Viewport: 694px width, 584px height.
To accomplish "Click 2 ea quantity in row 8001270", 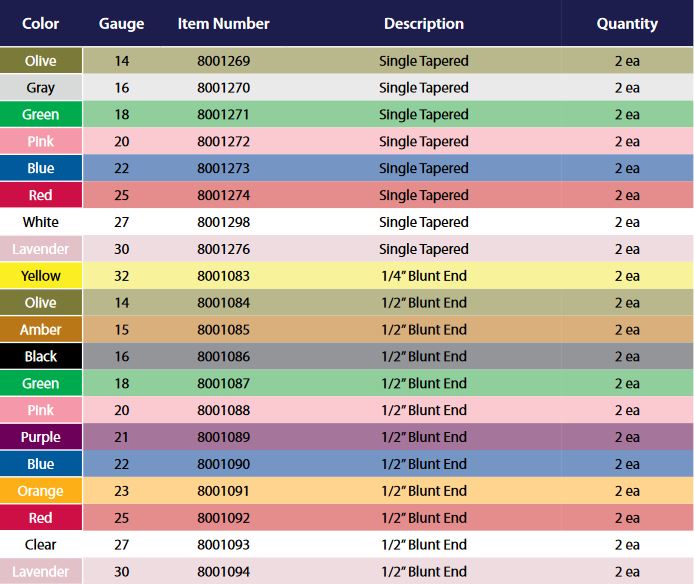I will [x=627, y=88].
